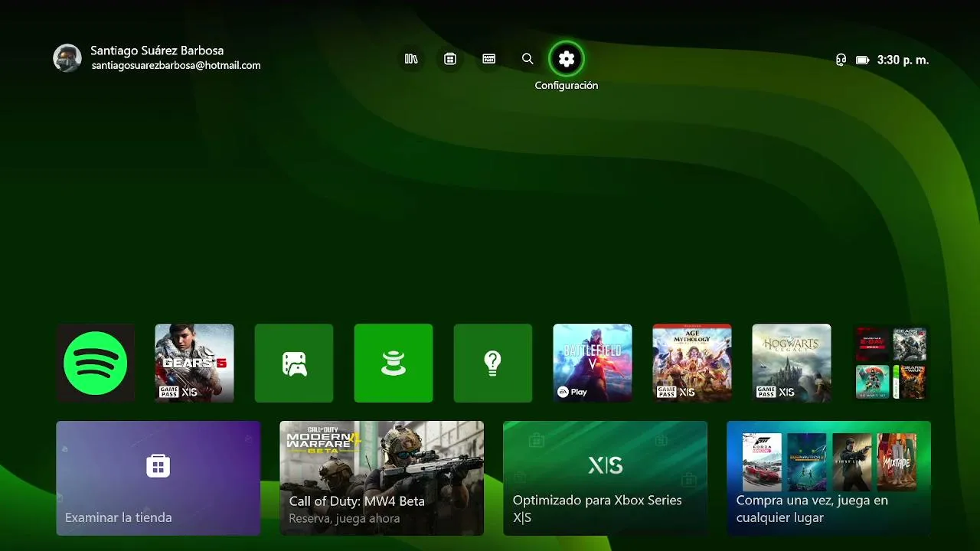Launch the Gears 5 game tile
980x551 pixels.
[x=194, y=363]
